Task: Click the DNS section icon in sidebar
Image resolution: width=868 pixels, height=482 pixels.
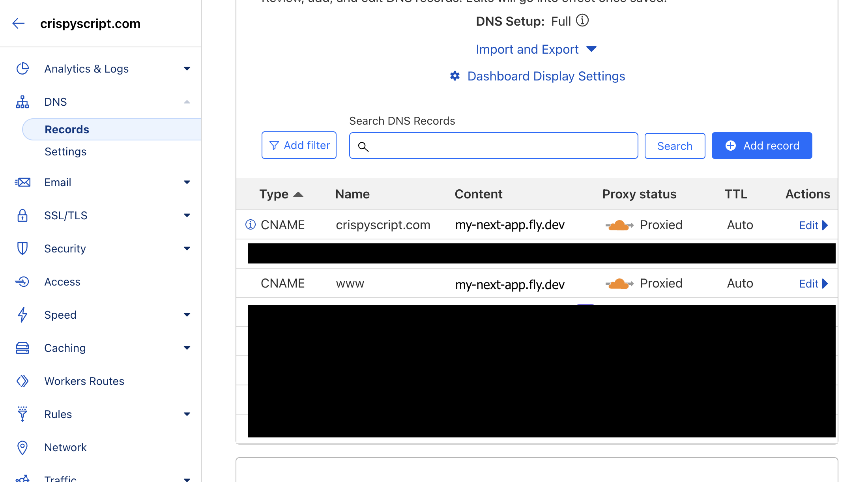Action: (22, 101)
